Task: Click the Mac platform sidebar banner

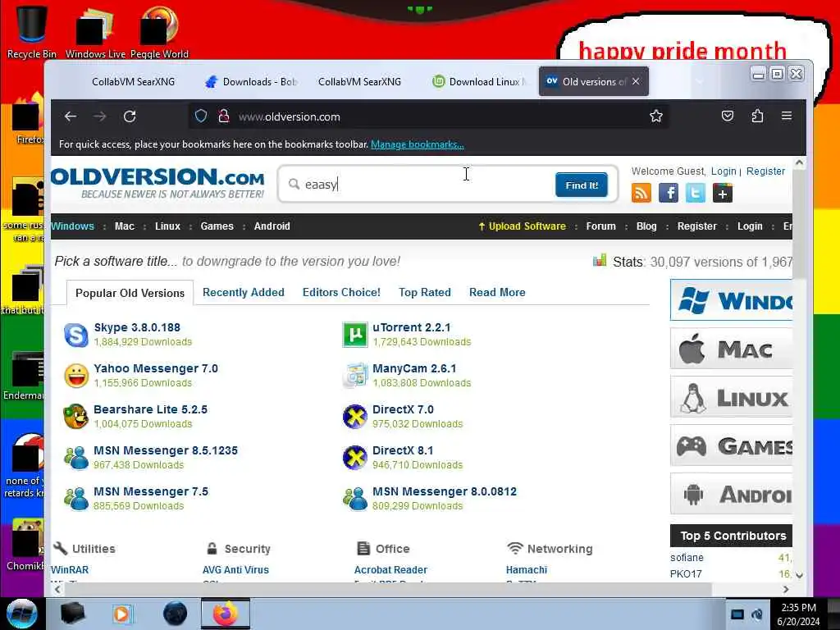Action: click(x=731, y=349)
